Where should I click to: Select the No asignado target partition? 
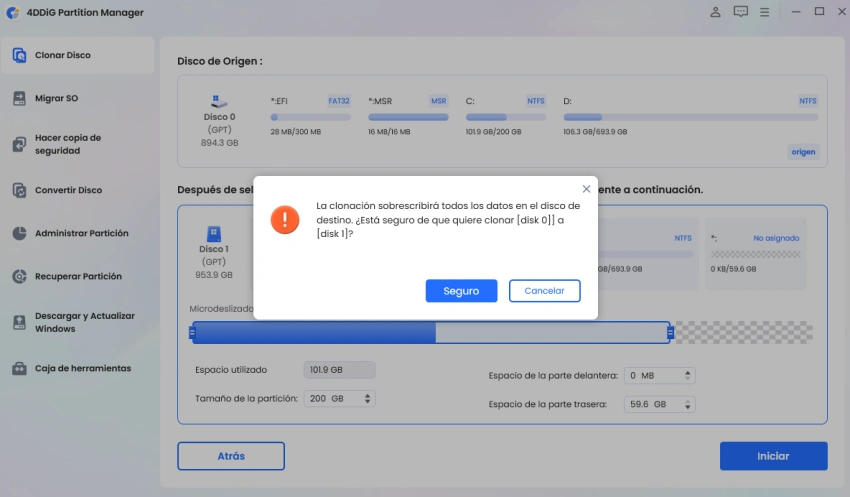click(x=755, y=254)
